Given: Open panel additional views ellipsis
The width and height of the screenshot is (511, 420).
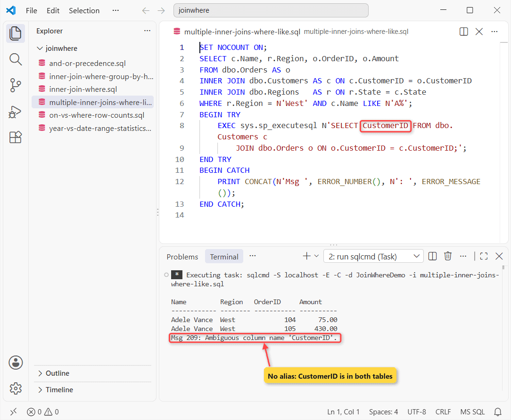Looking at the screenshot, I should pos(253,256).
